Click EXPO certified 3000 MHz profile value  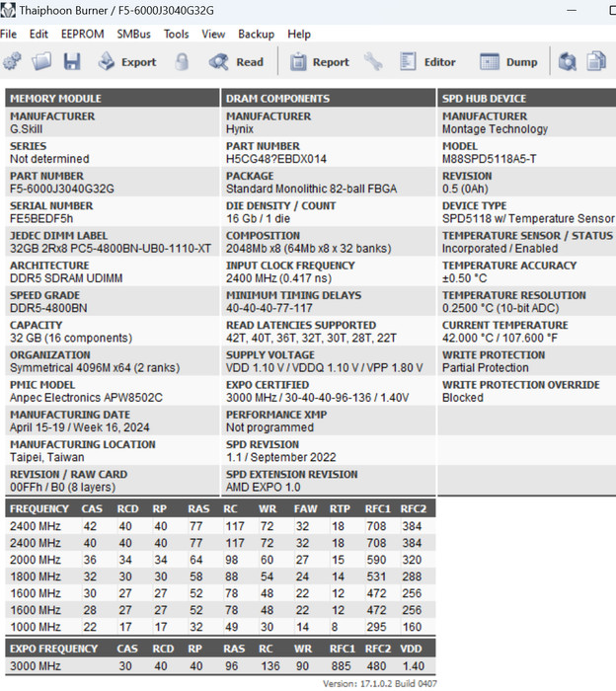pos(317,398)
